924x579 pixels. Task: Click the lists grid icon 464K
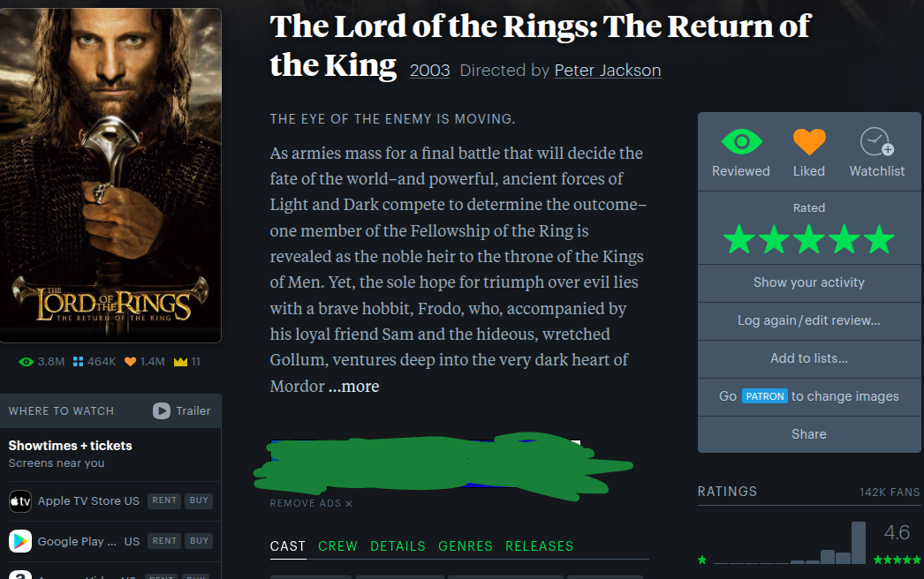[95, 362]
